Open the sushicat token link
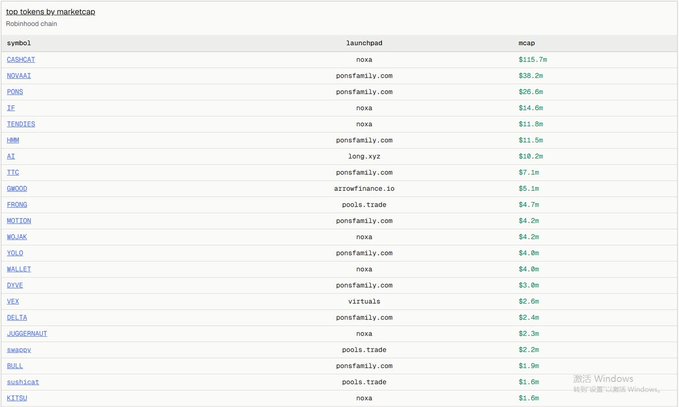The image size is (679, 407). (23, 382)
